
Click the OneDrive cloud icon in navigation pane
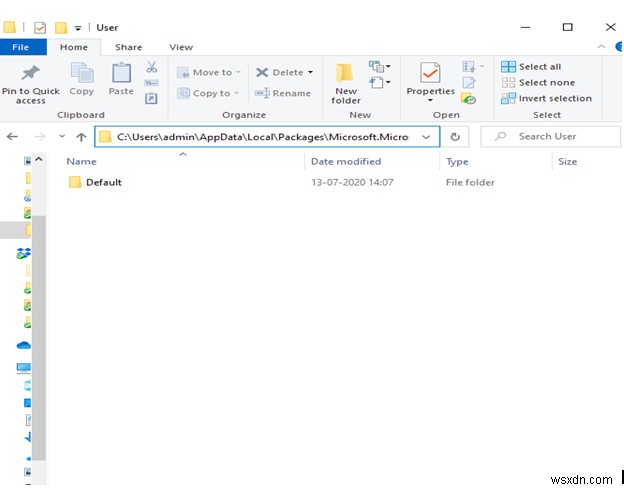[x=23, y=345]
